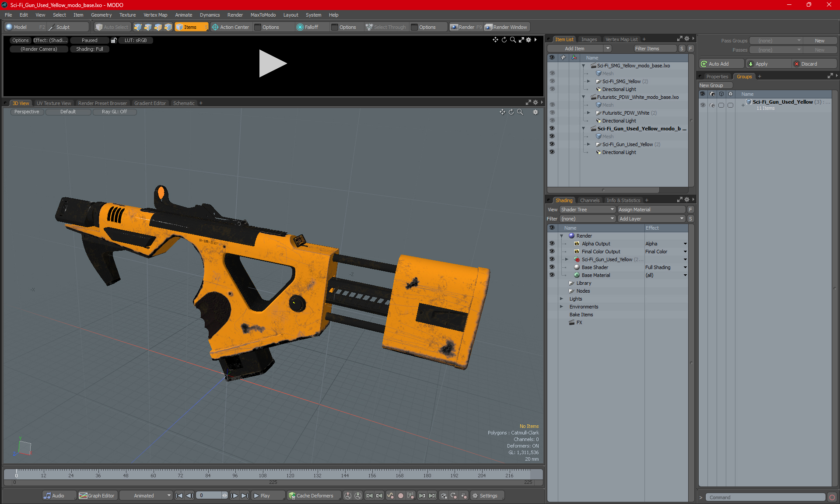Open Graph Editor
Image resolution: width=840 pixels, height=504 pixels.
tap(97, 496)
